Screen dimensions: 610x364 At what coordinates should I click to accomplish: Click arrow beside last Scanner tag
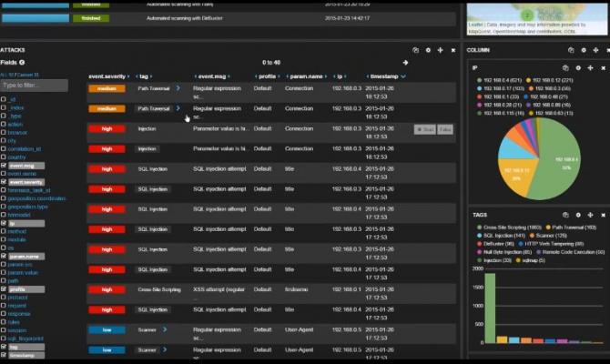click(x=165, y=350)
